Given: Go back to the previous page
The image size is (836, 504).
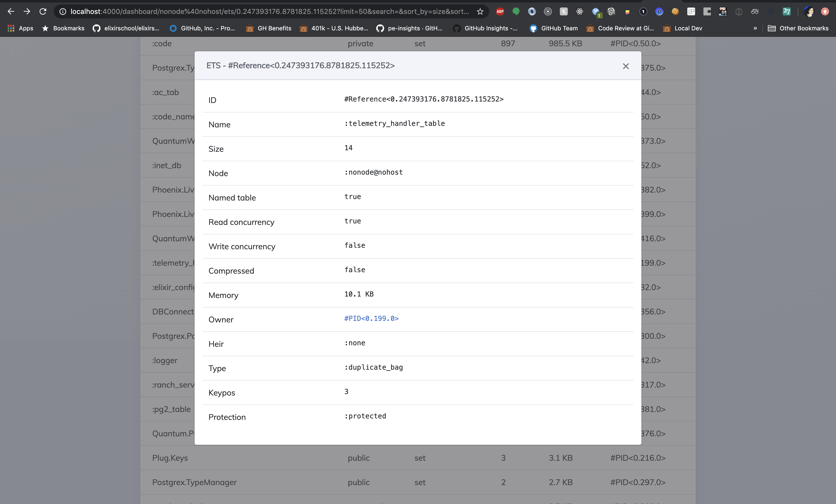Looking at the screenshot, I should pyautogui.click(x=11, y=11).
